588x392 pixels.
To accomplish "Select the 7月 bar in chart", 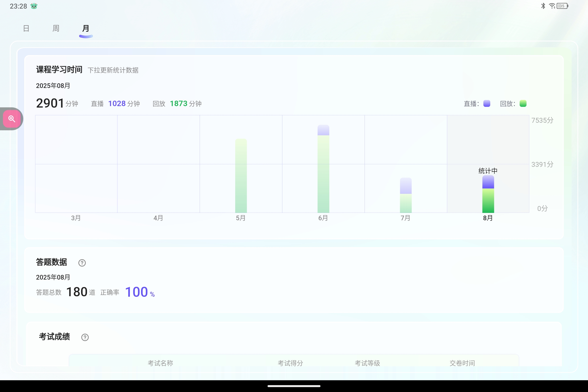I will 405,195.
